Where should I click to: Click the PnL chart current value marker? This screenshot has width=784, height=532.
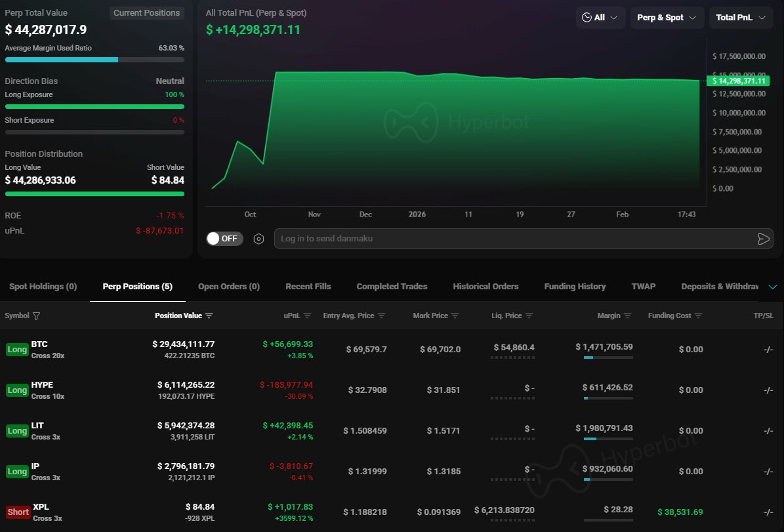point(739,81)
